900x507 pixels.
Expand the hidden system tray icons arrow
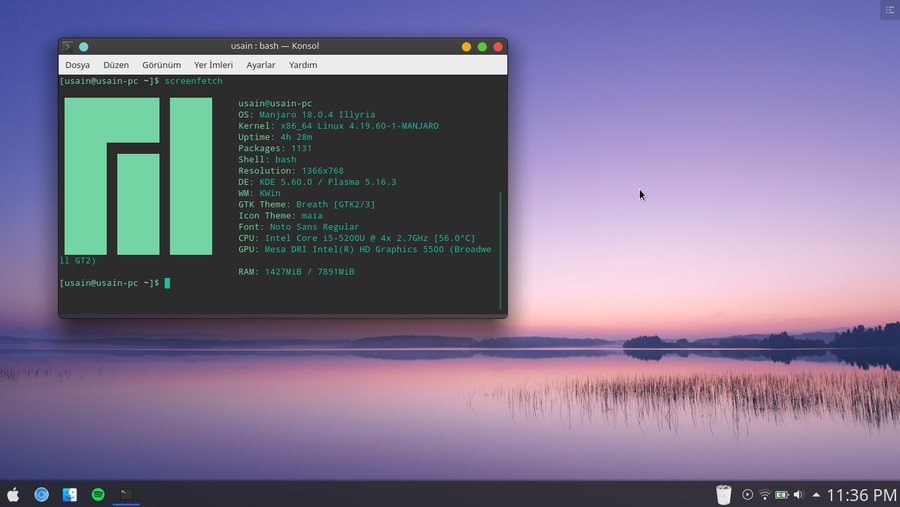(x=816, y=495)
